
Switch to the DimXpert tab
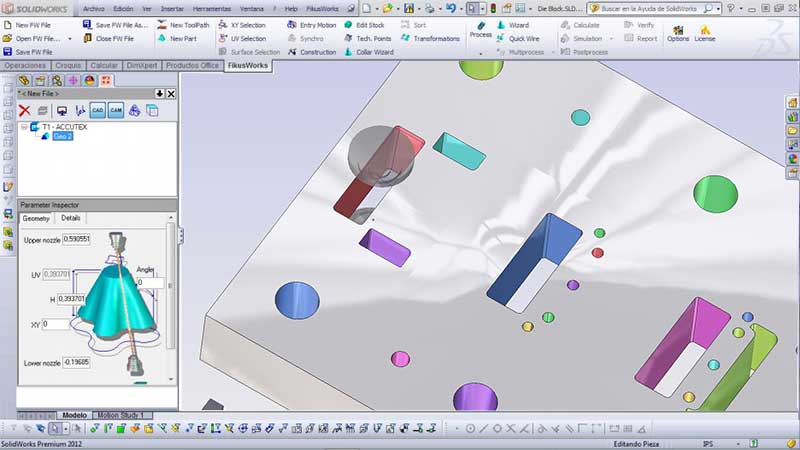tap(142, 65)
